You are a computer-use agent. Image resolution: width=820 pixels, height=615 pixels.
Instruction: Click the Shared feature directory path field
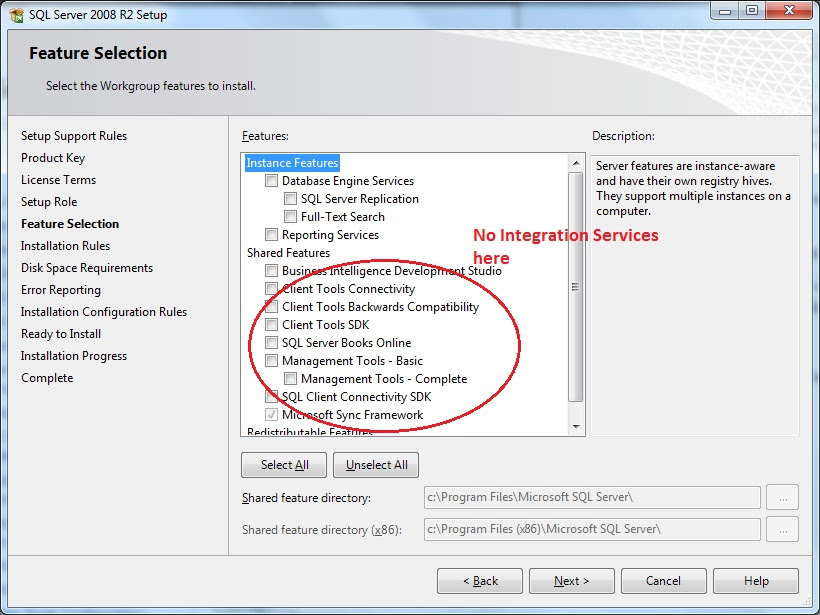point(592,497)
